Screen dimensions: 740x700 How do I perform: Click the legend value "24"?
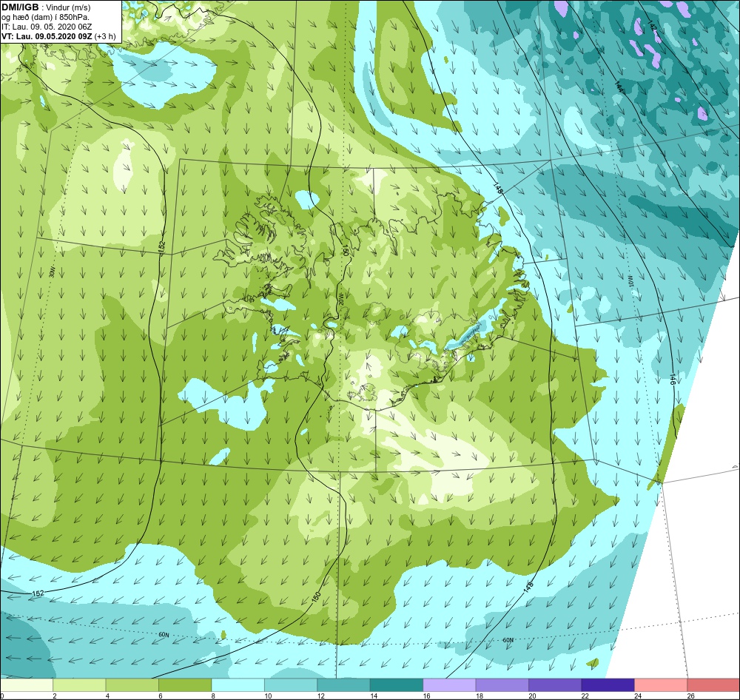tap(638, 696)
